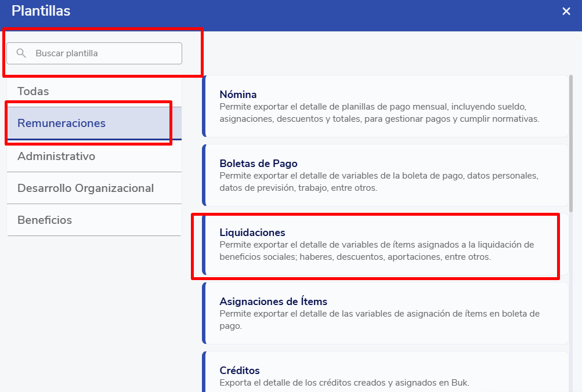Click the Boletas de Pago description text
This screenshot has height=392, width=582.
379,182
